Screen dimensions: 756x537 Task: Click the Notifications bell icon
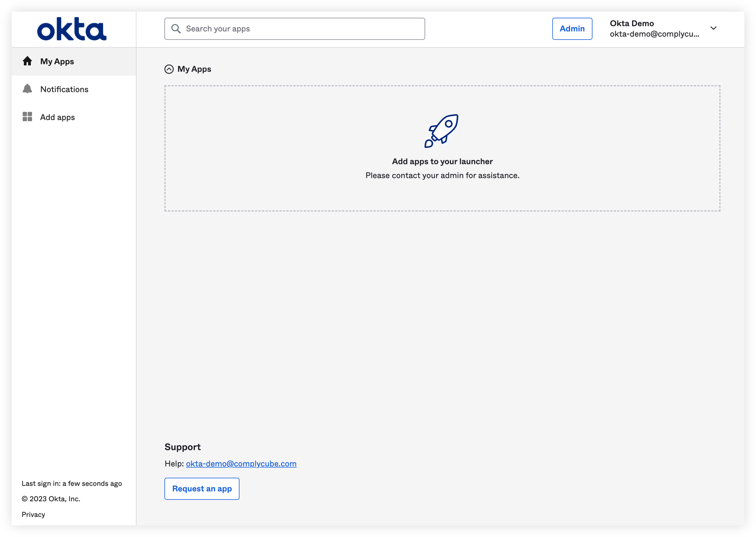27,89
